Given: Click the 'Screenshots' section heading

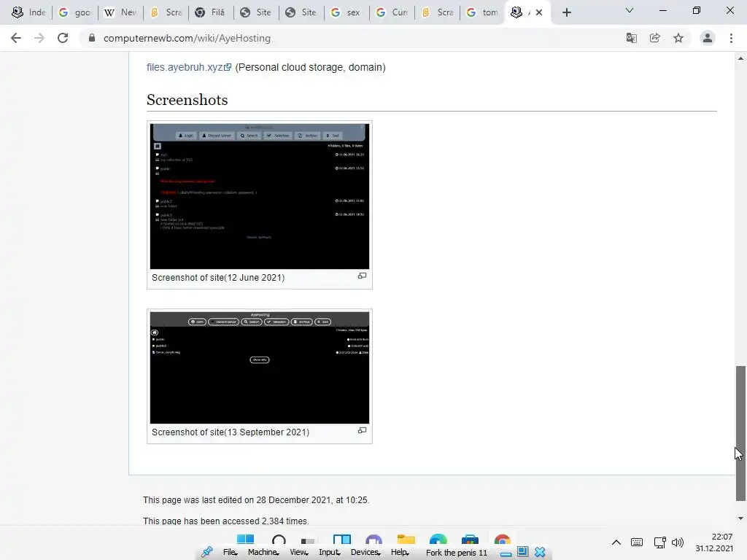Looking at the screenshot, I should [187, 100].
